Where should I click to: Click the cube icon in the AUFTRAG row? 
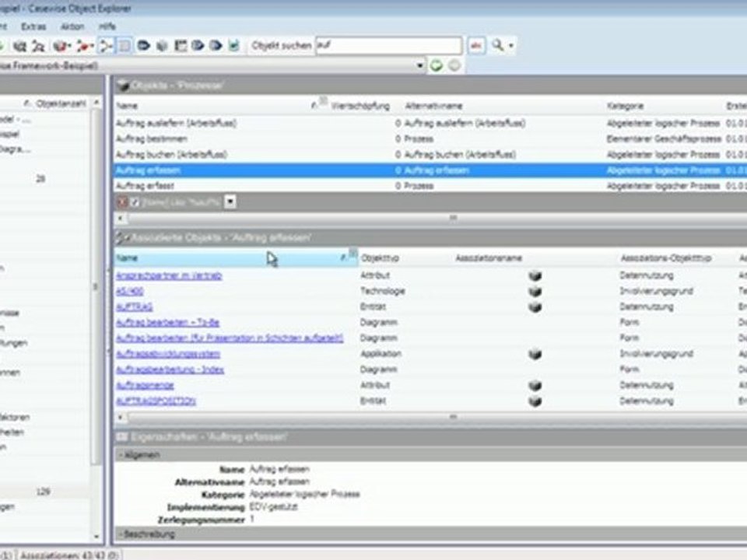click(535, 307)
